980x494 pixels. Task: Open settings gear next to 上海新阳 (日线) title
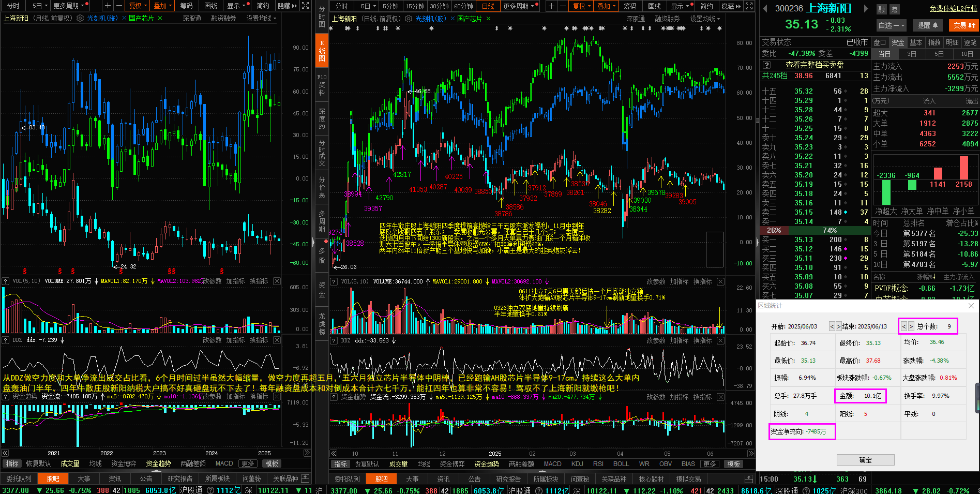point(409,19)
